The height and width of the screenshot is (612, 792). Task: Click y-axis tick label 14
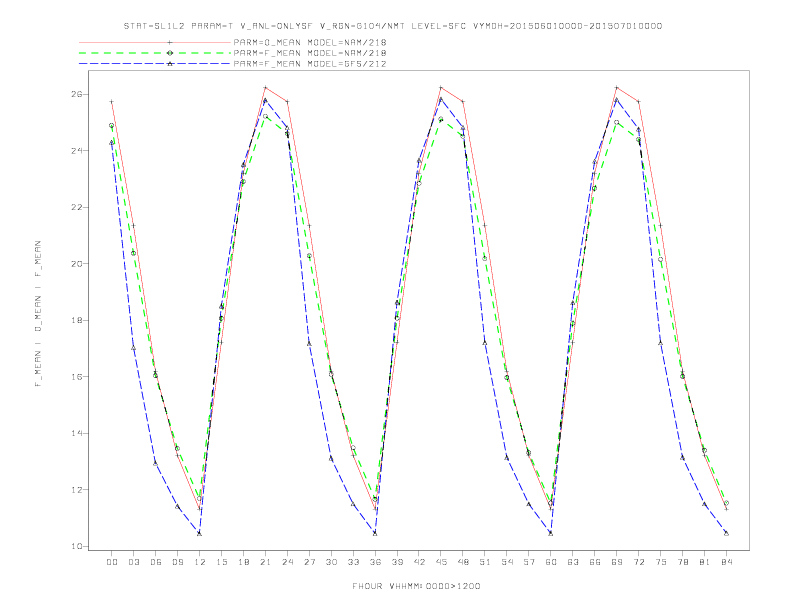coord(77,433)
